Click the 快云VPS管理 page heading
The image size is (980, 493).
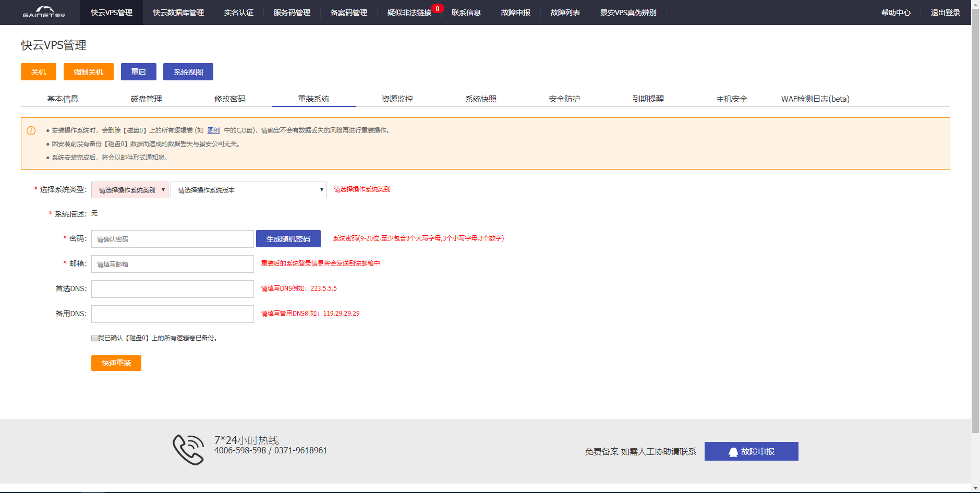point(54,45)
